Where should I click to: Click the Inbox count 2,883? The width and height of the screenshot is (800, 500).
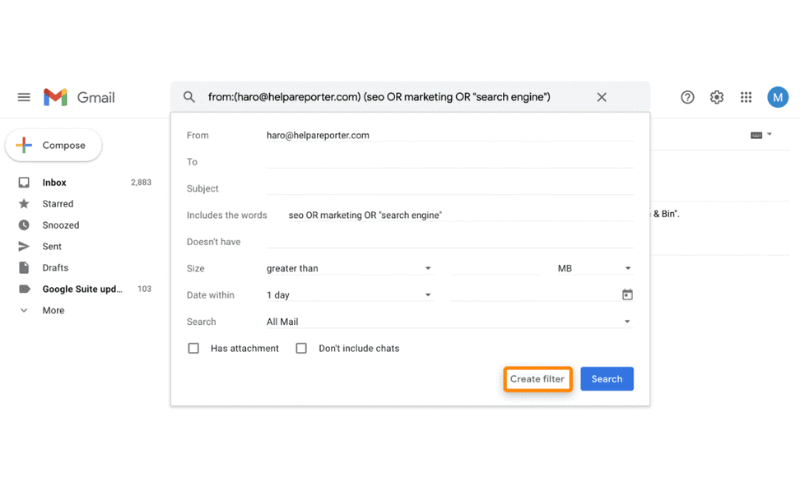[141, 182]
